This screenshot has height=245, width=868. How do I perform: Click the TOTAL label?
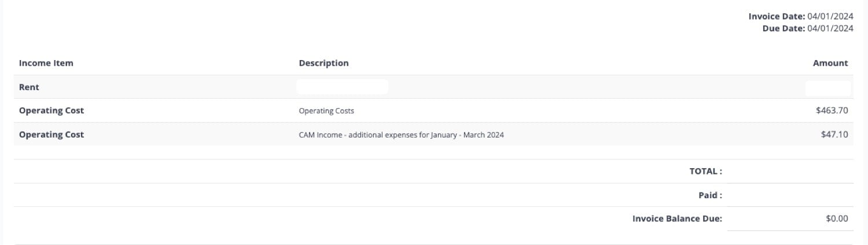click(x=705, y=171)
